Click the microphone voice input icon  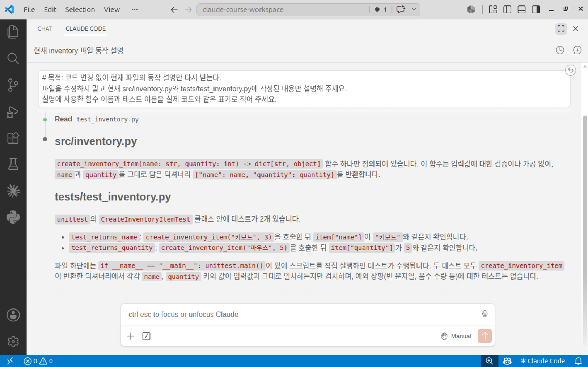coord(485,313)
